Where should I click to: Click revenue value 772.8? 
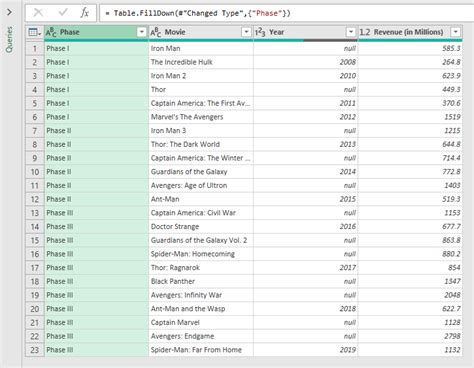click(x=410, y=172)
